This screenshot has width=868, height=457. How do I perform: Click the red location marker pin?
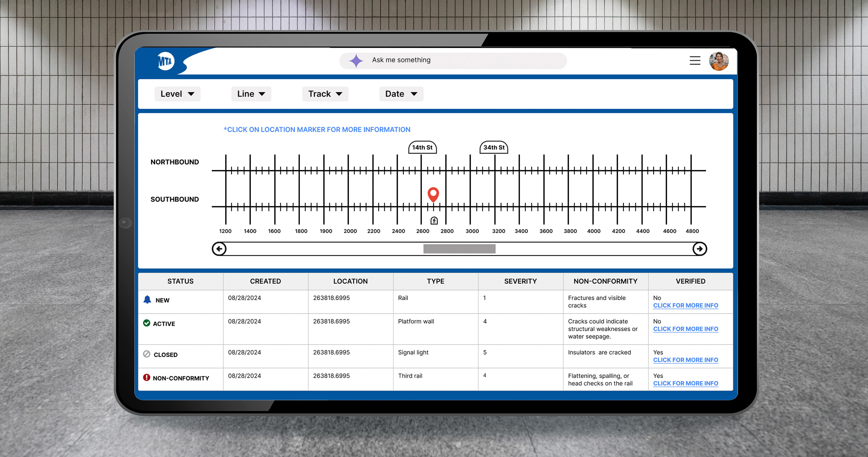pos(433,194)
